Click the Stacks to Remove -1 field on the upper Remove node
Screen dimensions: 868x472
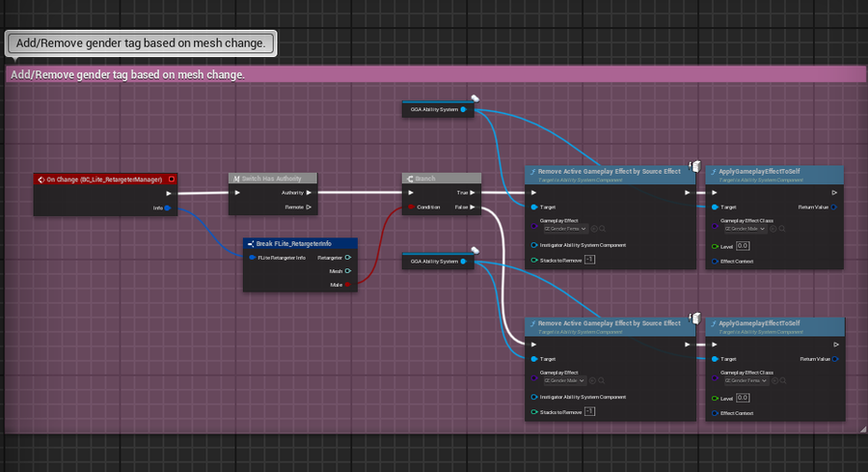tap(589, 260)
